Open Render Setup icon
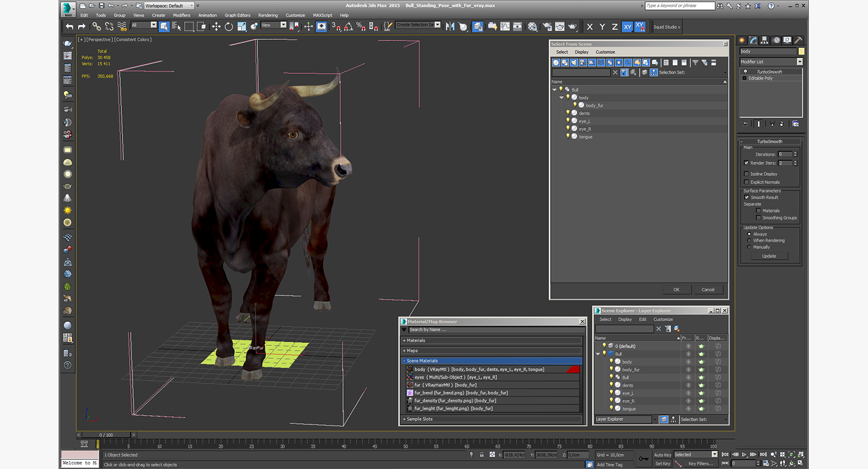This screenshot has width=868, height=469. (547, 26)
